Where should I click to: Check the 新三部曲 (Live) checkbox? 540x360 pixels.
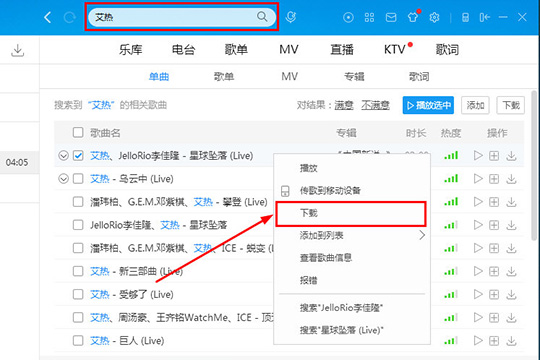(78, 271)
